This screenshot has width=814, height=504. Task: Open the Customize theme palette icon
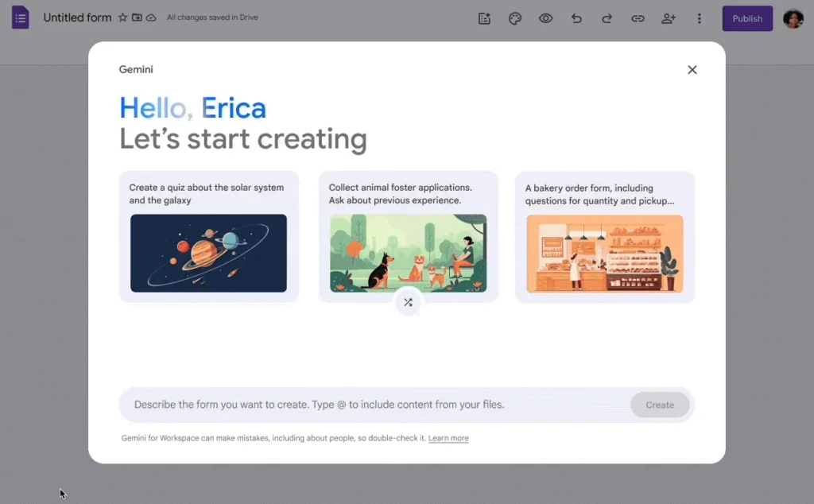(515, 17)
